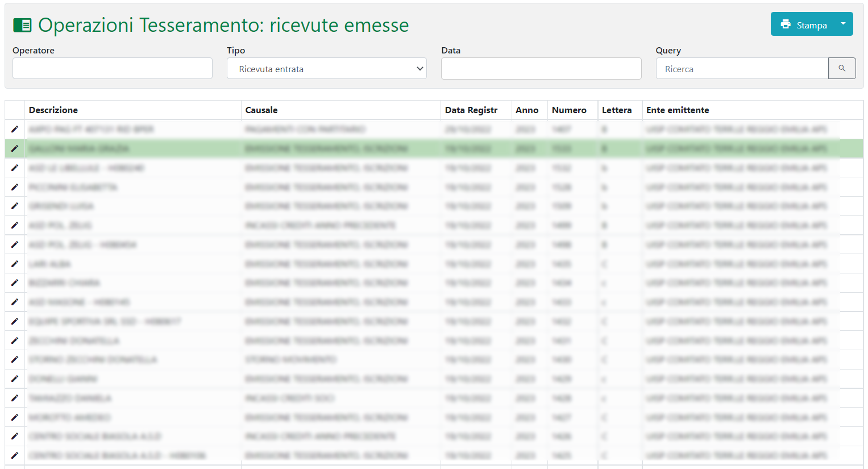
Task: Click the Ente emittente column header
Action: tap(678, 110)
